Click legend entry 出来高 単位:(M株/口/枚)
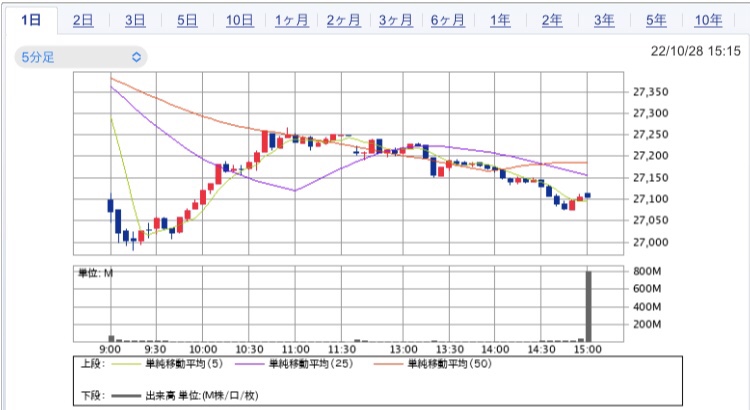Viewport: 750px width, 410px height. point(201,396)
